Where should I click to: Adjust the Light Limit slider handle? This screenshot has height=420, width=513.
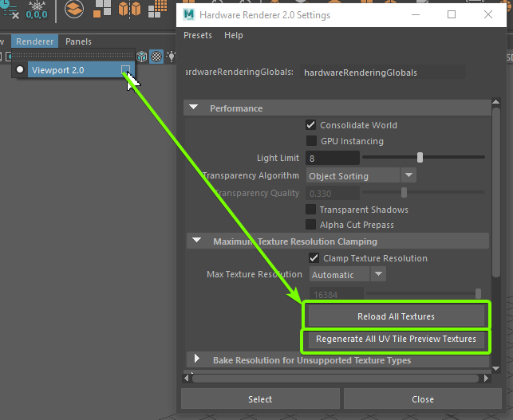(x=420, y=157)
